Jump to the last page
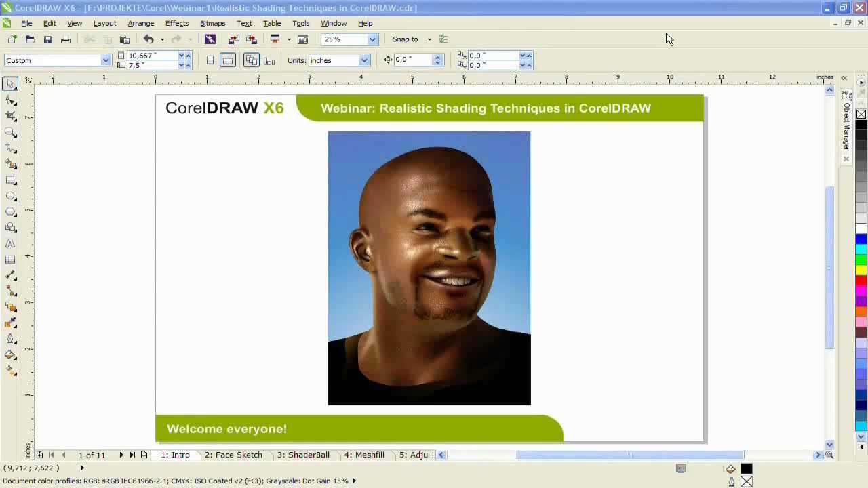 pyautogui.click(x=132, y=455)
